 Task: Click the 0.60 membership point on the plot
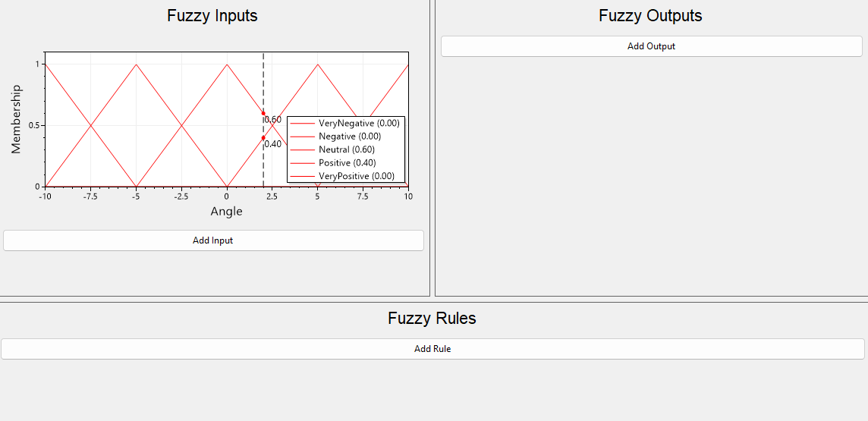click(x=263, y=114)
